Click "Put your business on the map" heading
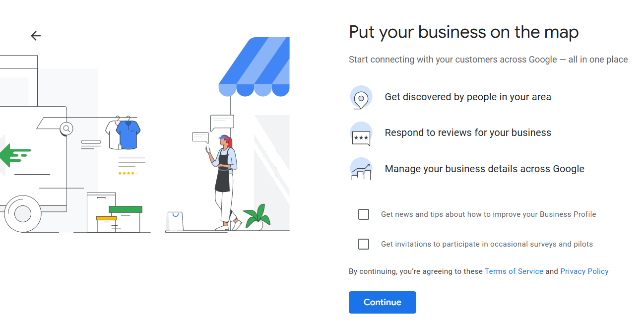 (463, 32)
